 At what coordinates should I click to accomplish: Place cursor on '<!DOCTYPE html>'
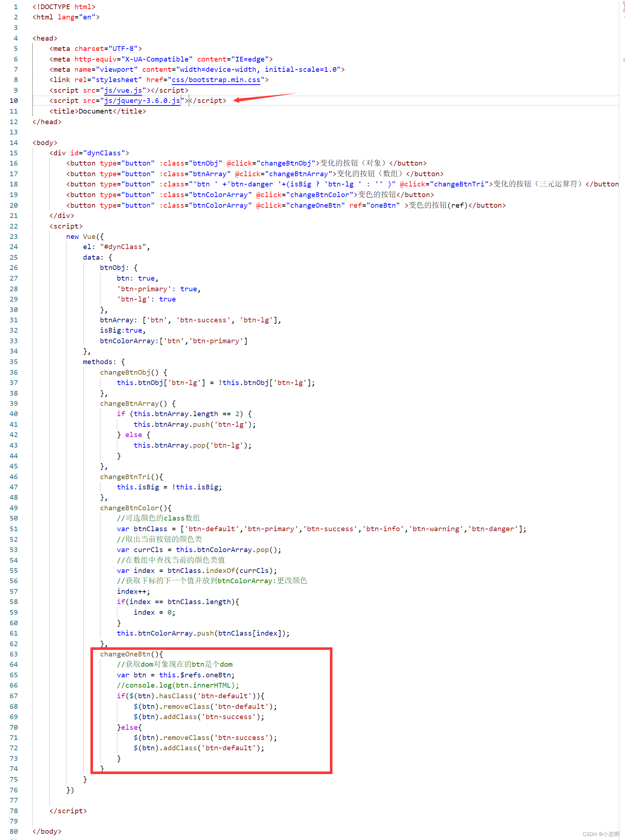64,7
